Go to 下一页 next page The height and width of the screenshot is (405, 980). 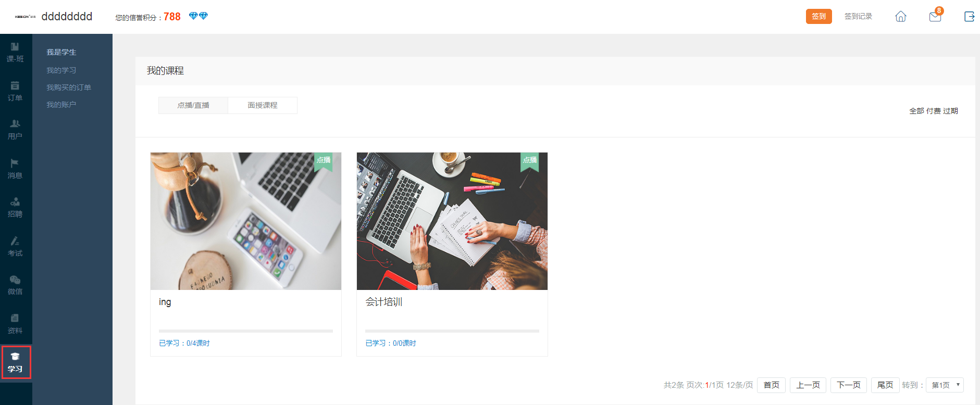(849, 385)
